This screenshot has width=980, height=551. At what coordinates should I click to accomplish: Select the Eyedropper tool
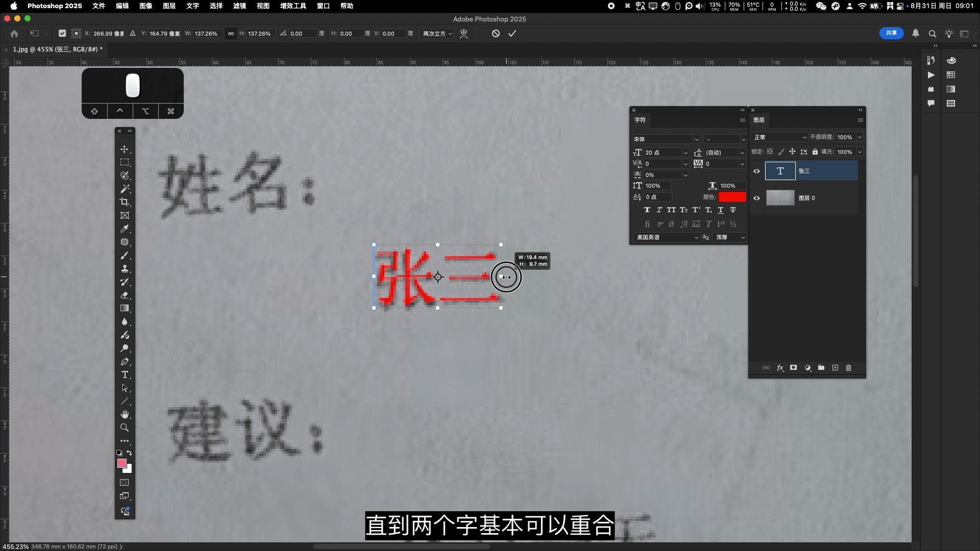tap(125, 229)
